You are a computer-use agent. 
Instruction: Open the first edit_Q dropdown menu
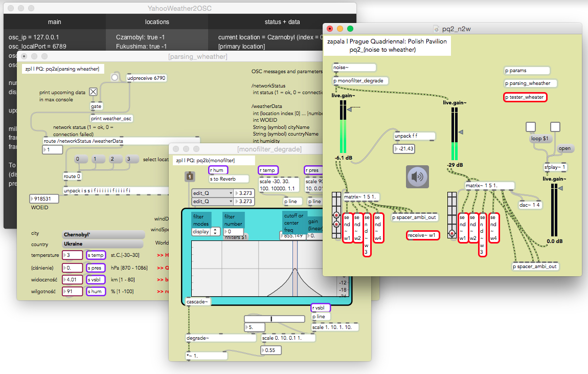pos(212,193)
